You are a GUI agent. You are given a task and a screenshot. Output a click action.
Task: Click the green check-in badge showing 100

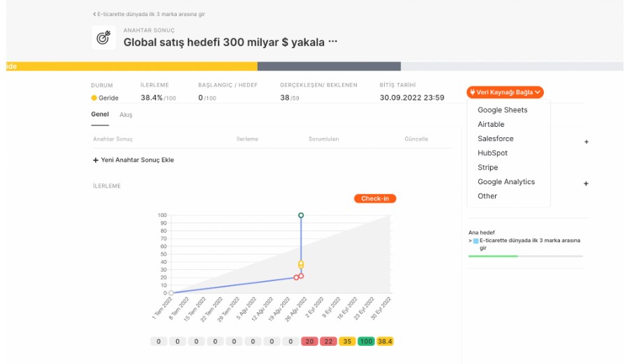366,342
